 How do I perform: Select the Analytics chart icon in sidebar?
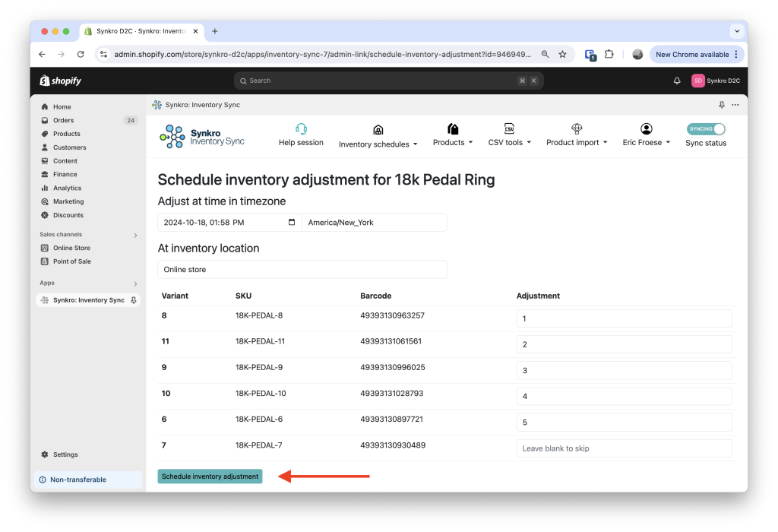(x=46, y=188)
